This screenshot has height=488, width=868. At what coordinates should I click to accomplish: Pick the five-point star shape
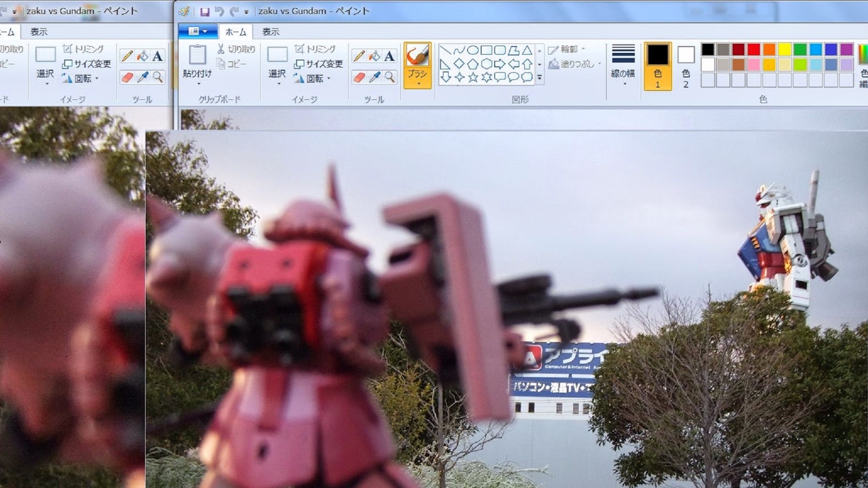click(x=473, y=77)
